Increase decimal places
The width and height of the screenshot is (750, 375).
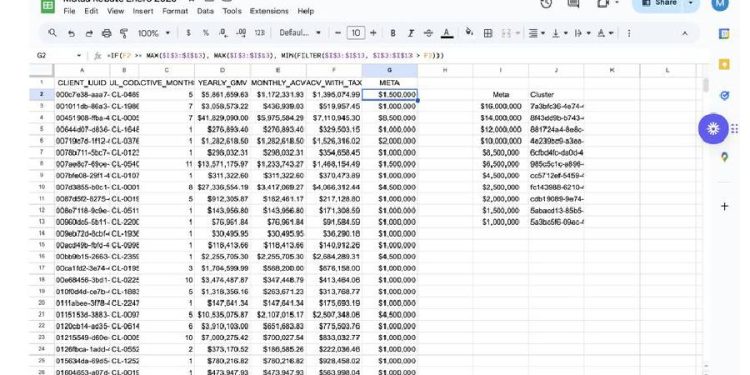[x=242, y=33]
